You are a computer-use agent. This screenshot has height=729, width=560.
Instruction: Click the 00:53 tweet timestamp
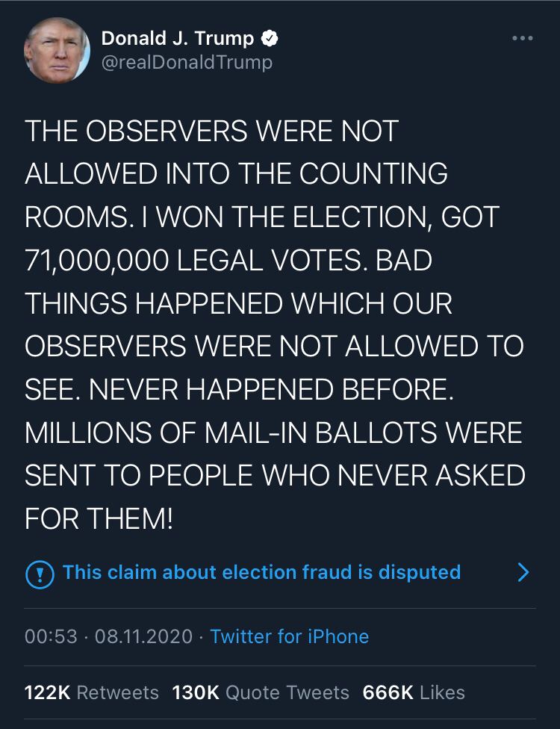51,636
